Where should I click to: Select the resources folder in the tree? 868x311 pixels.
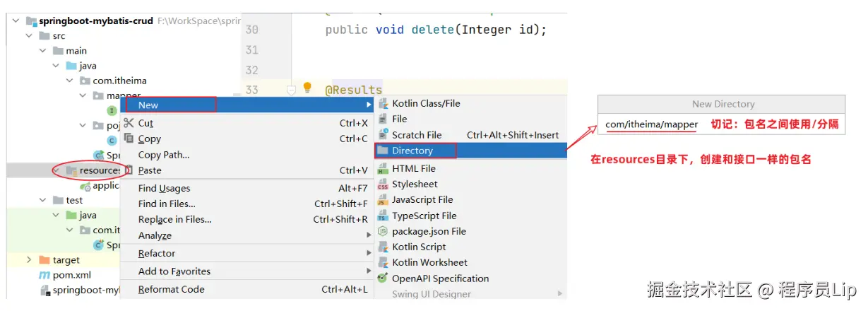(x=98, y=170)
